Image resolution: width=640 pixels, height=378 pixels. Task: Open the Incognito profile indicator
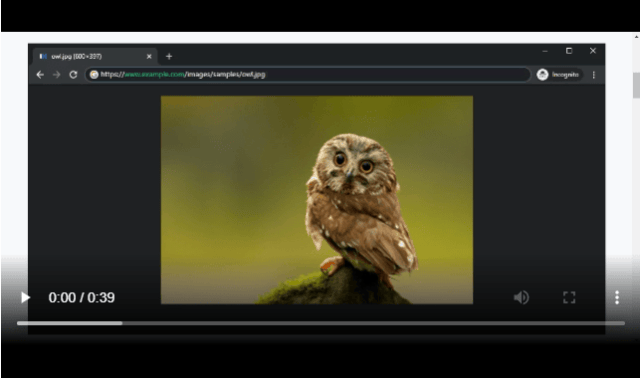[x=559, y=75]
